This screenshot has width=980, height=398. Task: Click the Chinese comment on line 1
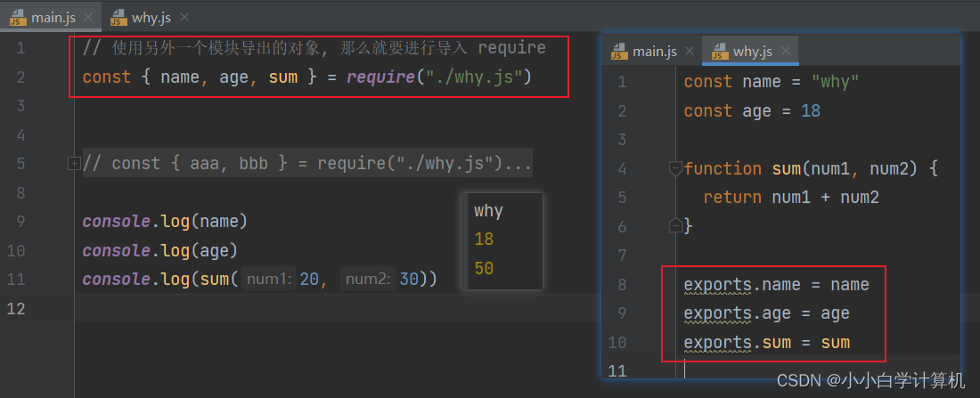[x=314, y=48]
